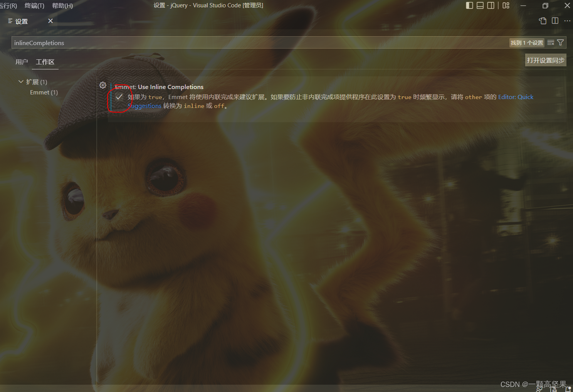Split the editor to the right

[555, 21]
